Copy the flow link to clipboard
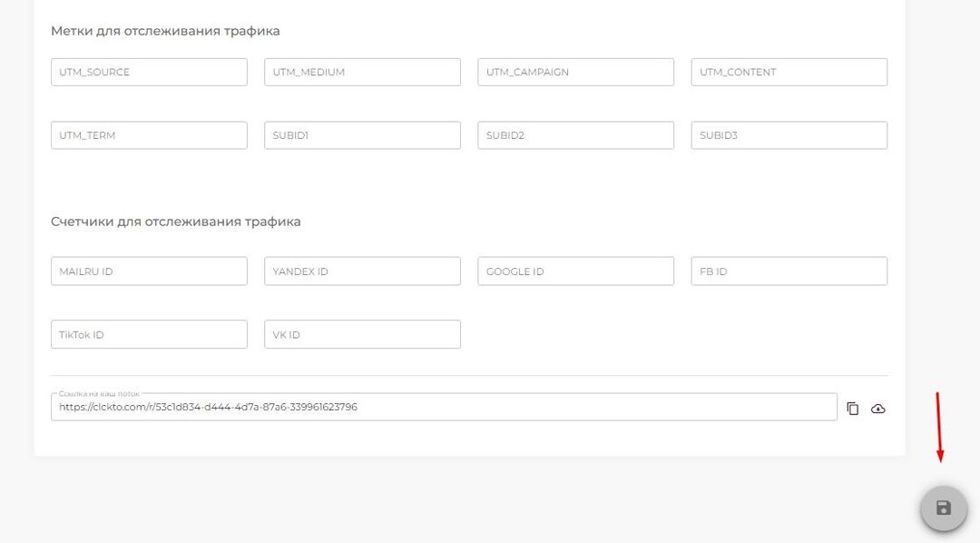This screenshot has width=980, height=543. point(852,409)
